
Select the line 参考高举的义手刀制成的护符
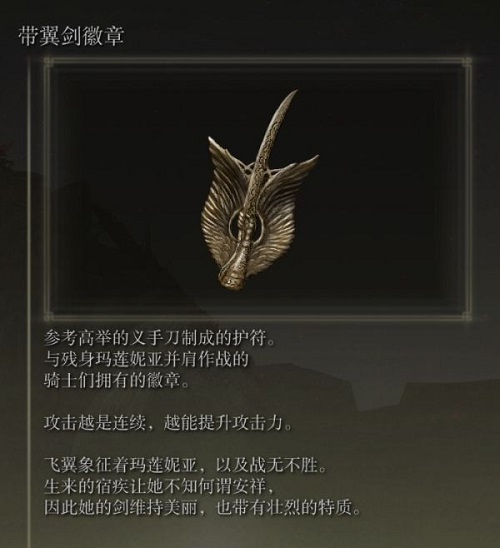click(x=159, y=338)
